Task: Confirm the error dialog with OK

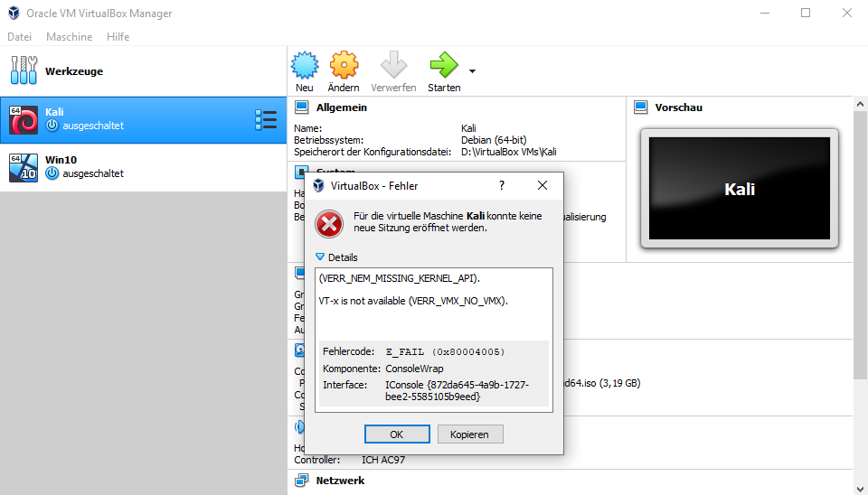Action: pyautogui.click(x=397, y=434)
